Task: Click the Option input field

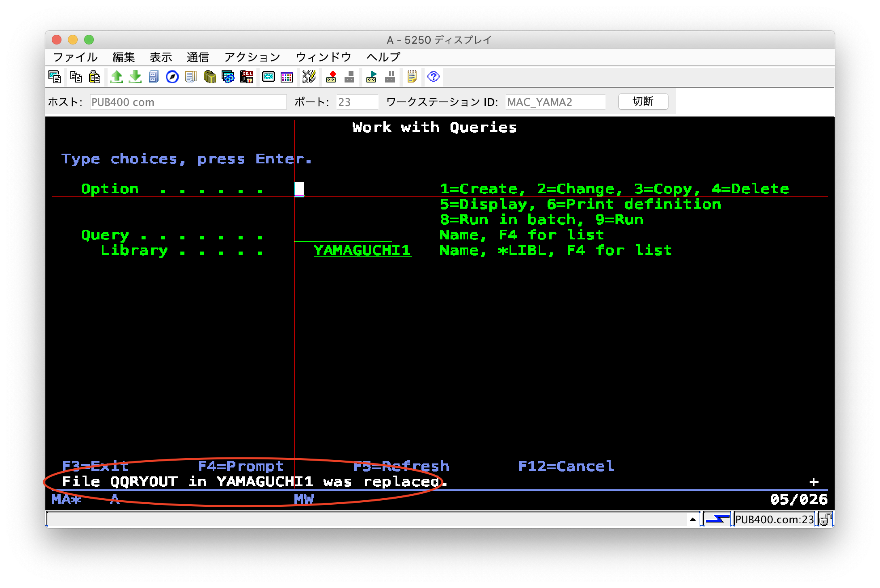Action: point(299,189)
